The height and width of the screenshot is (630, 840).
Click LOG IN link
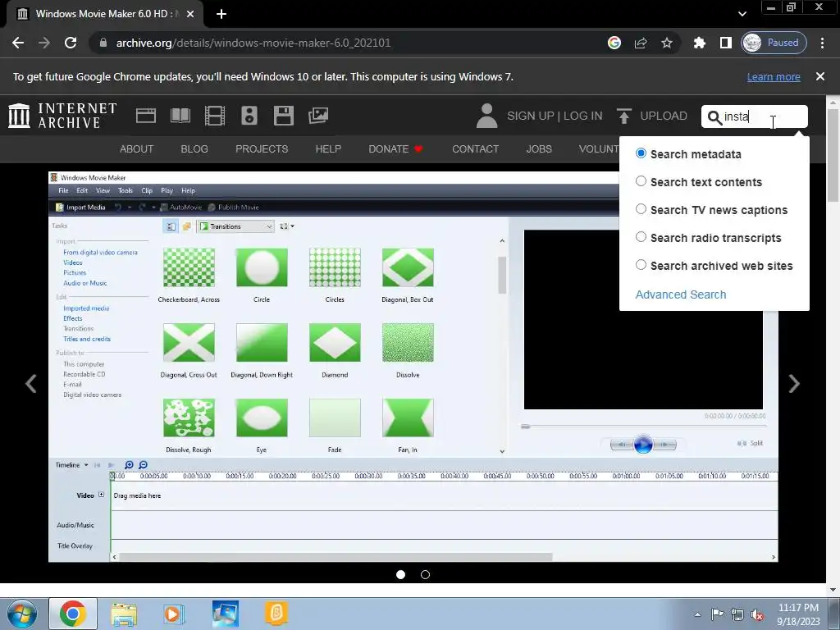tap(583, 116)
